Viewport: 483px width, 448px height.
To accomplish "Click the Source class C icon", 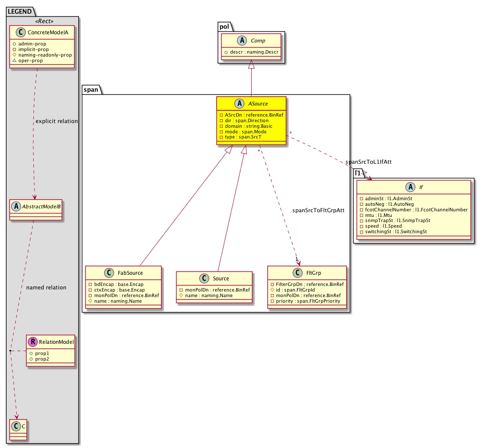I will 204,278.
